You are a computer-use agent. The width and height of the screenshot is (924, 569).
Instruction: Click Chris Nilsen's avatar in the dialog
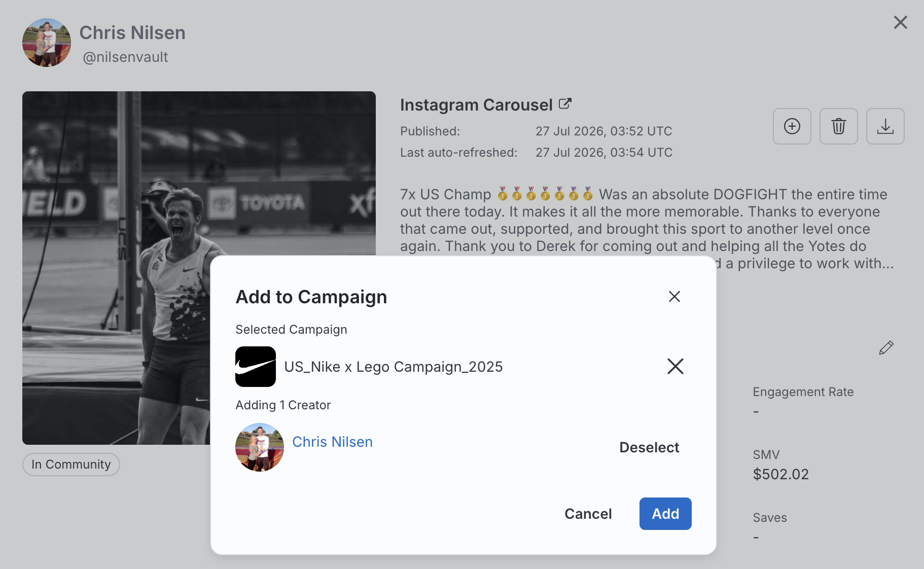click(260, 447)
